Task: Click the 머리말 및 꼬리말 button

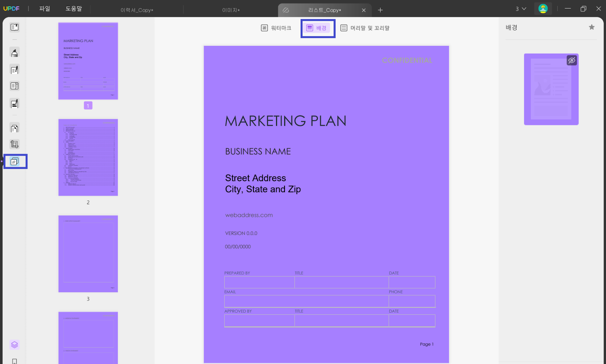Action: point(365,28)
